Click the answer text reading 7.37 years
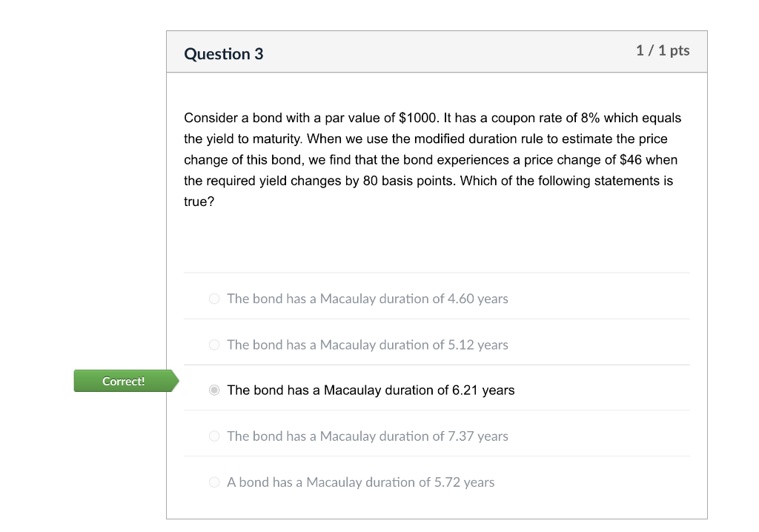Image resolution: width=759 pixels, height=532 pixels. [x=367, y=436]
